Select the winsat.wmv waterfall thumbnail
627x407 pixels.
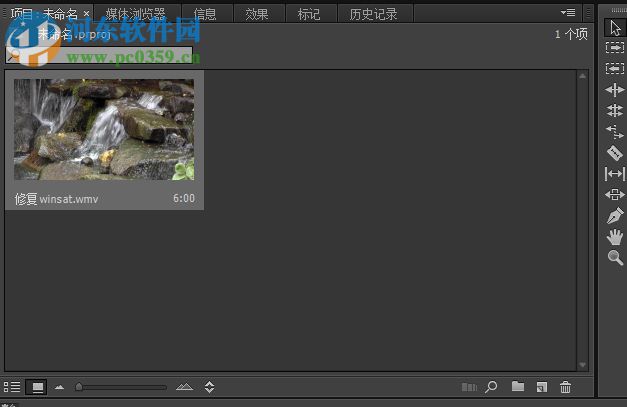coord(104,129)
